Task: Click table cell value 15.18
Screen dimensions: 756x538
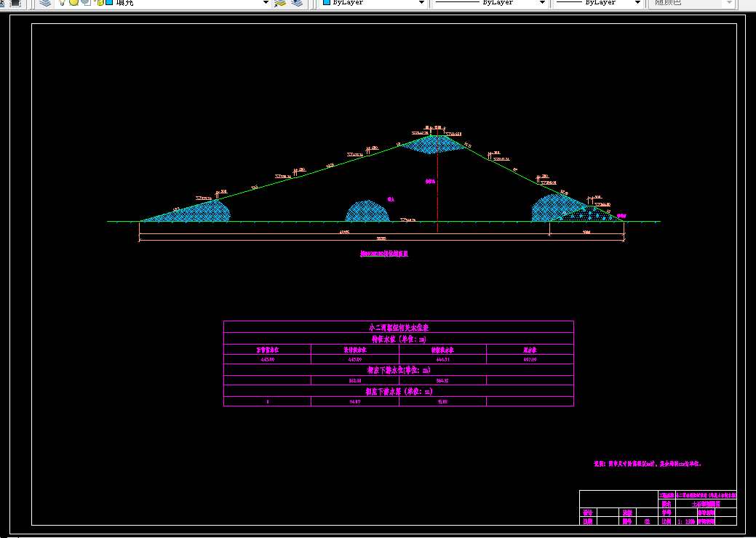Action: tap(442, 401)
